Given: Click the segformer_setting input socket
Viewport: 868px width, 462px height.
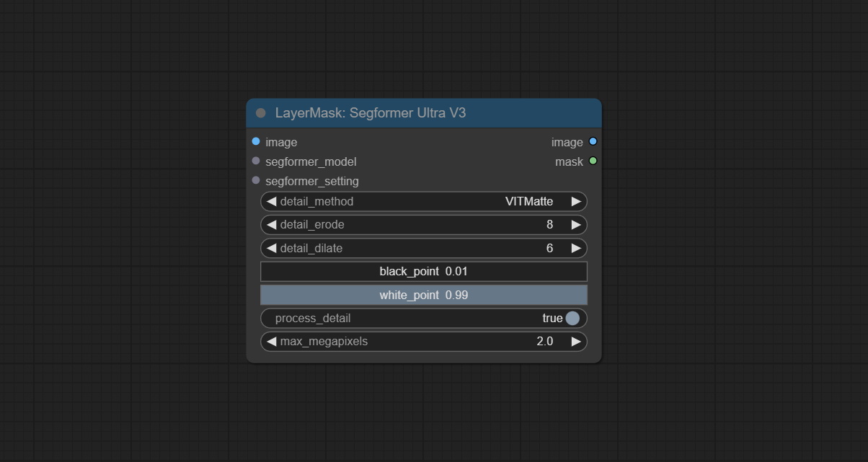Looking at the screenshot, I should coord(256,180).
